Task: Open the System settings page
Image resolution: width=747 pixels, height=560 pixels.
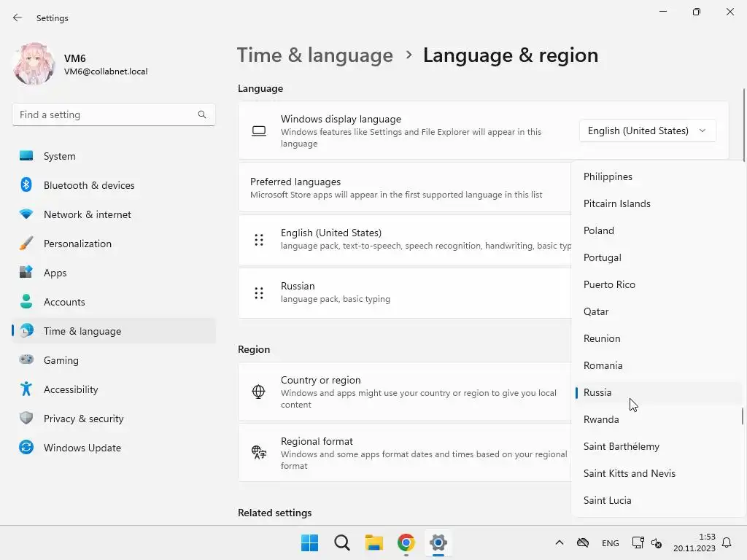Action: coord(113,156)
